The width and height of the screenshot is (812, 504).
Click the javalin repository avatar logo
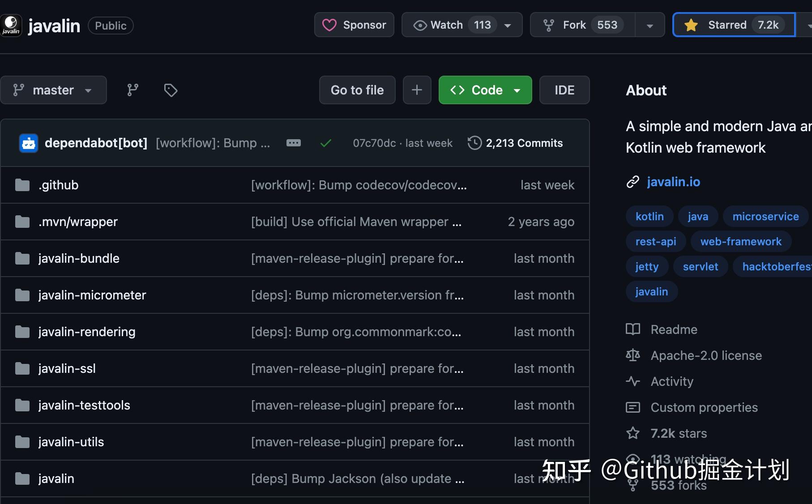pyautogui.click(x=11, y=25)
